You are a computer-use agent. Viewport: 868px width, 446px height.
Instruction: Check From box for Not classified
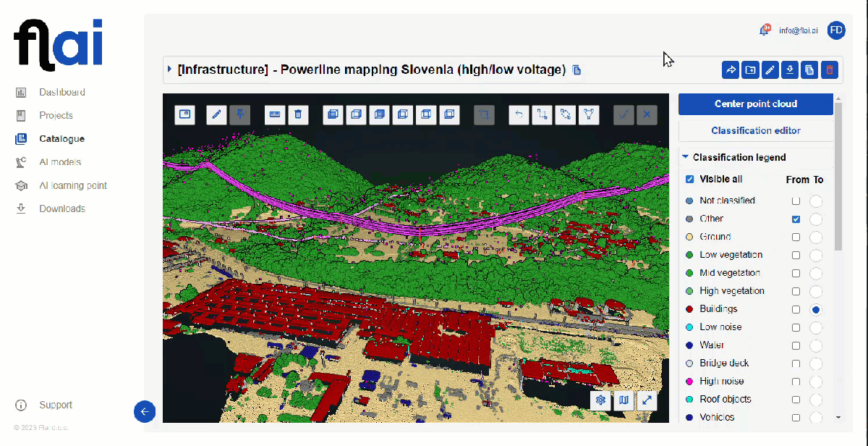click(x=796, y=201)
